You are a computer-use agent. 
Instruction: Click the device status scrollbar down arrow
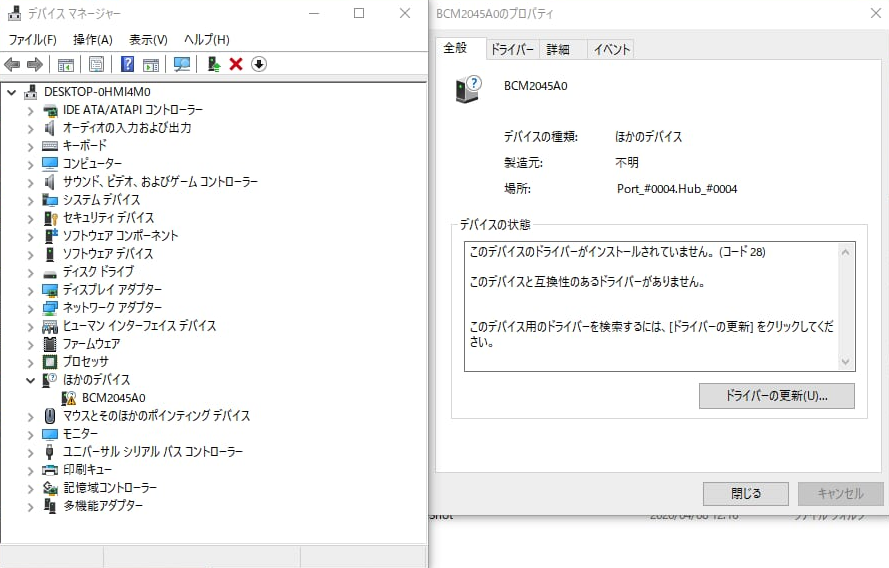click(x=845, y=362)
